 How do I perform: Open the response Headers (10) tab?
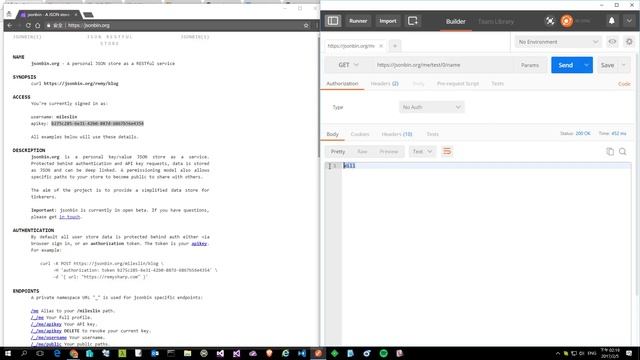[x=397, y=134]
